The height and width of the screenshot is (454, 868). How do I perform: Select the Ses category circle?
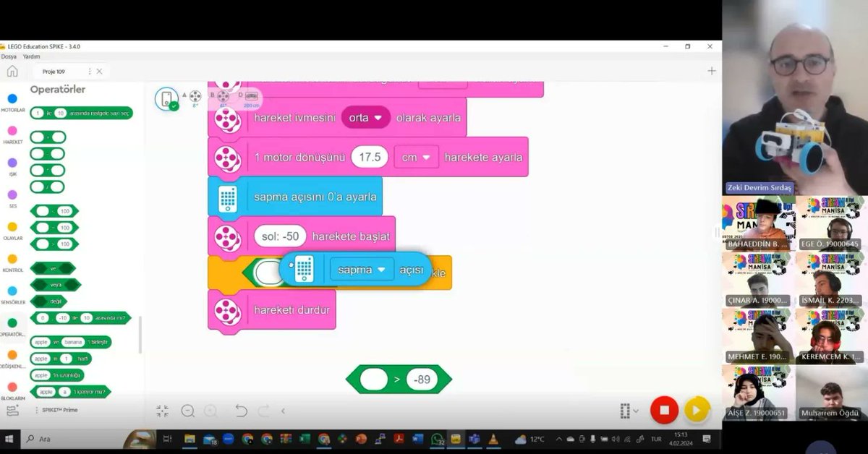click(x=12, y=194)
